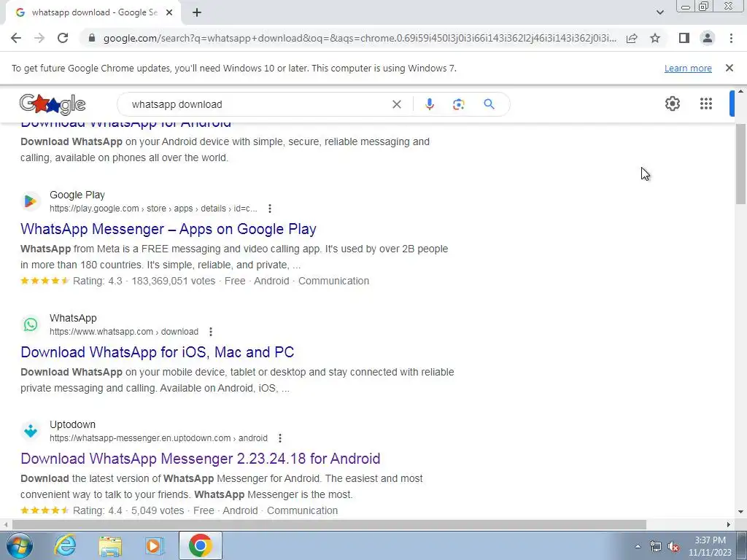Viewport: 747px width, 560px height.
Task: Click the Google Play favicon
Action: click(x=31, y=201)
